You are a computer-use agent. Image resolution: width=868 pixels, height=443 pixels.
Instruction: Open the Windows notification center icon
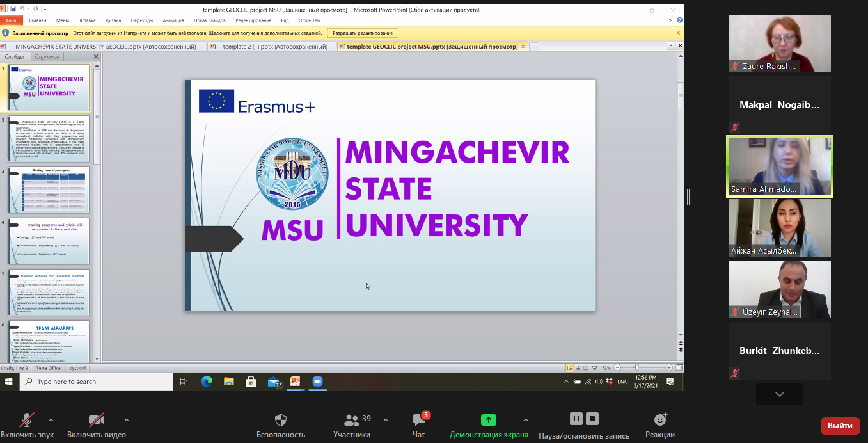670,382
